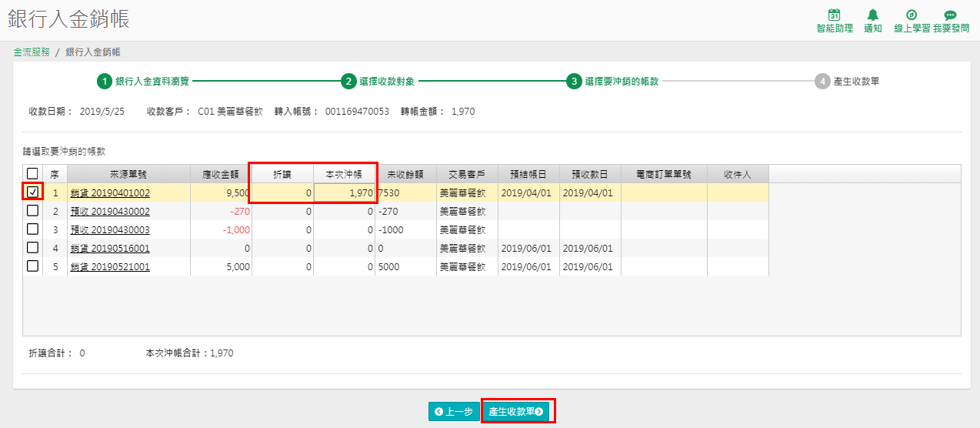
Task: Click the 預結帳日 column header
Action: point(528,174)
